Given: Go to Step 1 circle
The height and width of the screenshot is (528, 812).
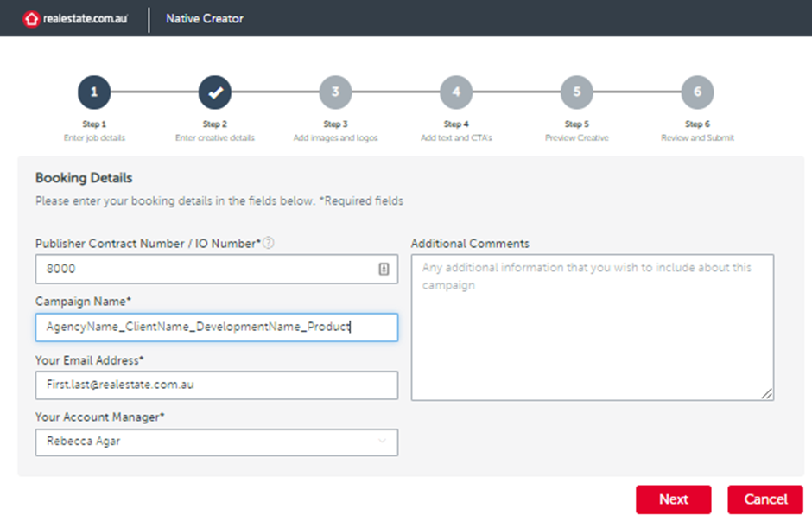Looking at the screenshot, I should [94, 92].
